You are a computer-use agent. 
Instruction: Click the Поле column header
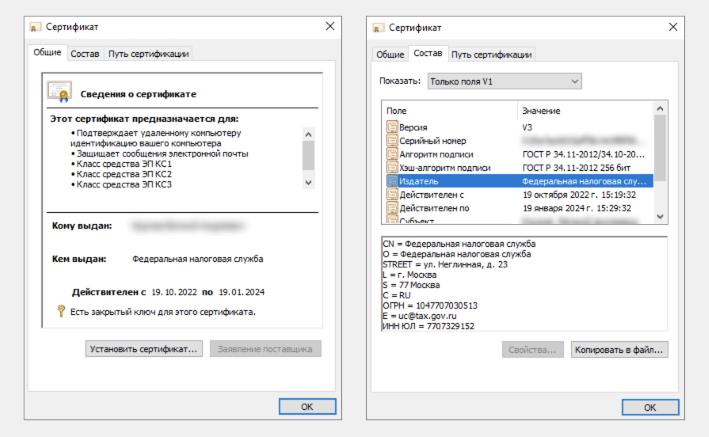pyautogui.click(x=450, y=110)
